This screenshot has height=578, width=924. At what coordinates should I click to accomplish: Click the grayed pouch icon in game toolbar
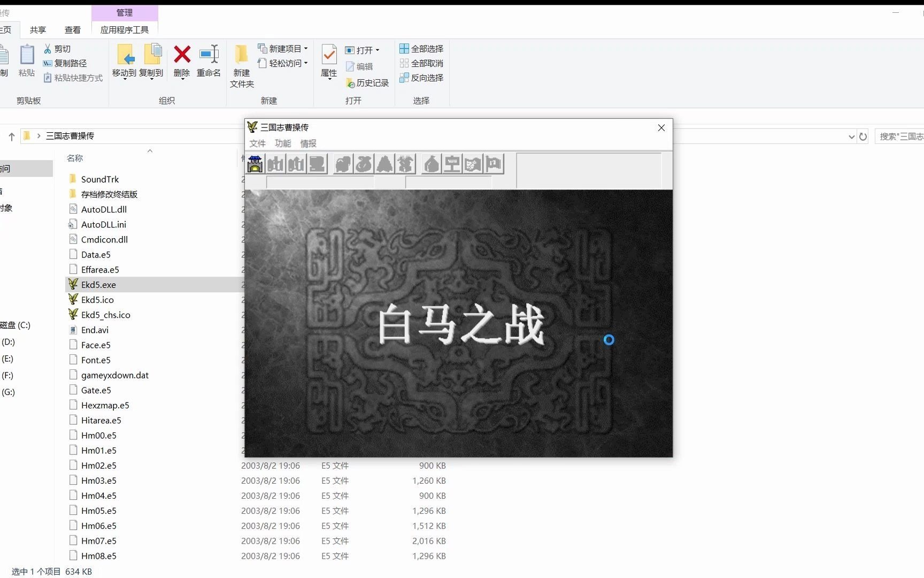pyautogui.click(x=431, y=164)
